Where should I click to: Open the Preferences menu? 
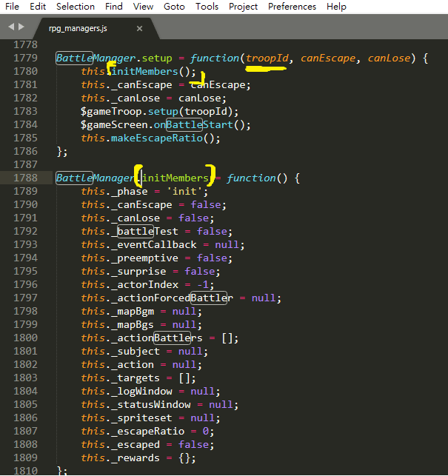pyautogui.click(x=292, y=7)
